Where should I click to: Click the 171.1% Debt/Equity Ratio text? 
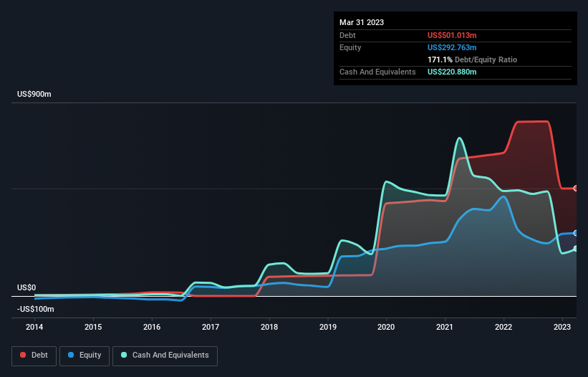click(472, 59)
